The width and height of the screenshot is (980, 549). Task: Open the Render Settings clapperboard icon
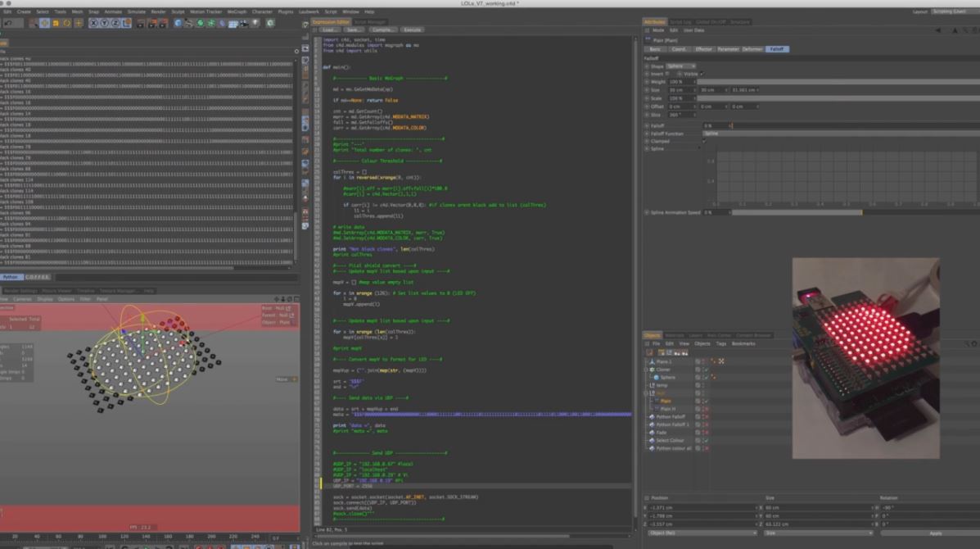pyautogui.click(x=163, y=24)
